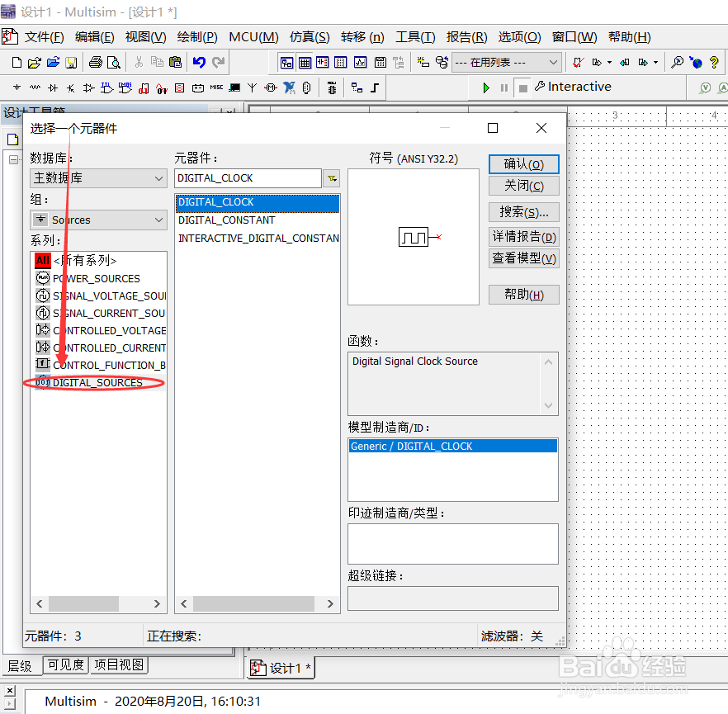Screen dimensions: 728x714
Task: Open the 主数据库 database dropdown
Action: [x=98, y=178]
